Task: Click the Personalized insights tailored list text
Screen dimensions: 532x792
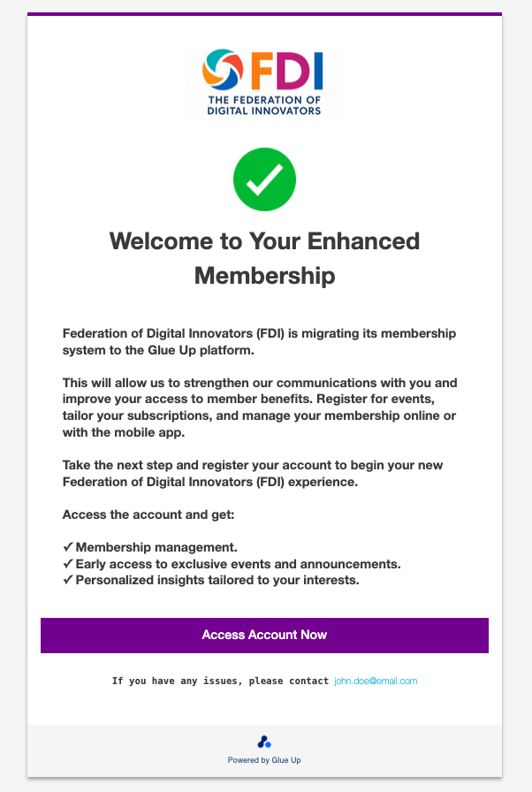Action: click(x=217, y=580)
